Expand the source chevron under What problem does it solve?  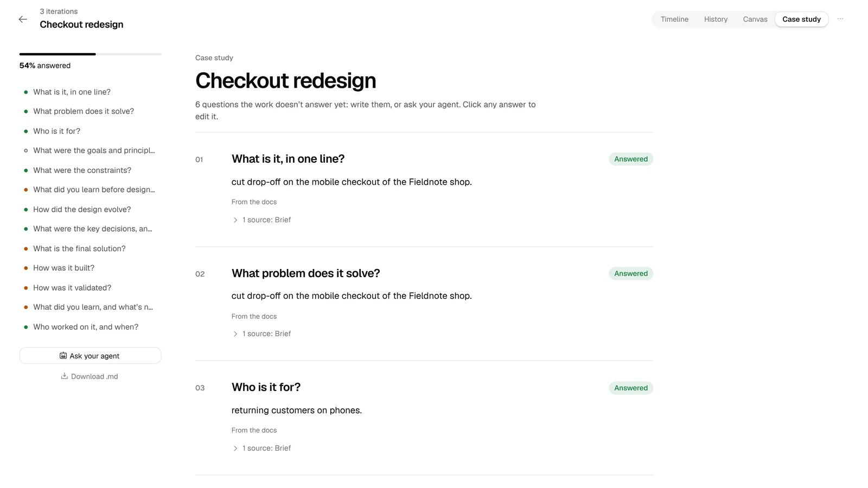click(x=235, y=334)
